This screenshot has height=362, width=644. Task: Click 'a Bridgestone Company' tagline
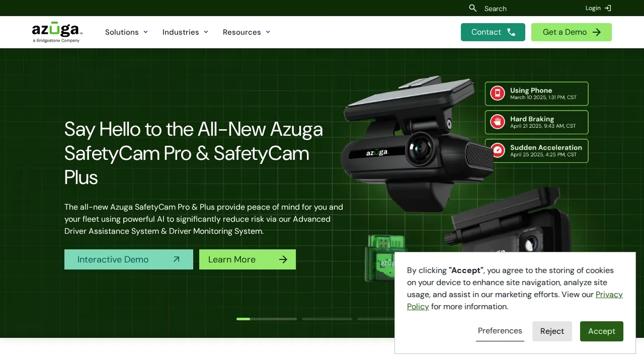coord(56,41)
